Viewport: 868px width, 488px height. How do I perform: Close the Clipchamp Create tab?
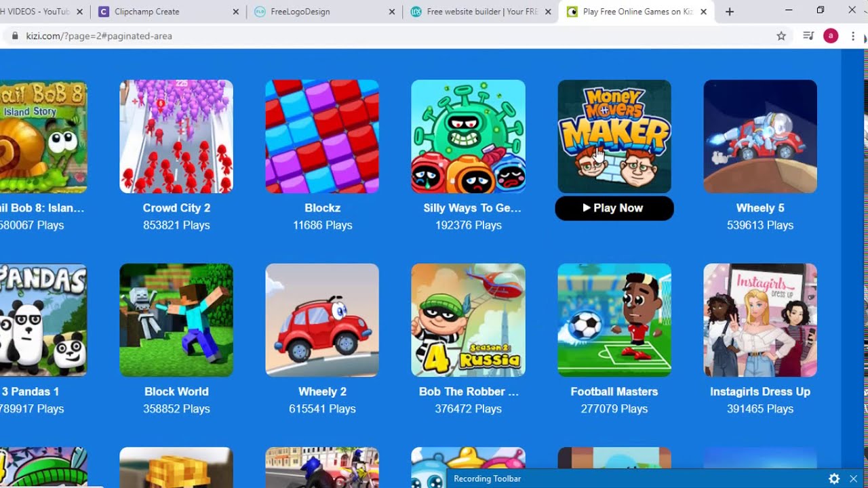[236, 12]
